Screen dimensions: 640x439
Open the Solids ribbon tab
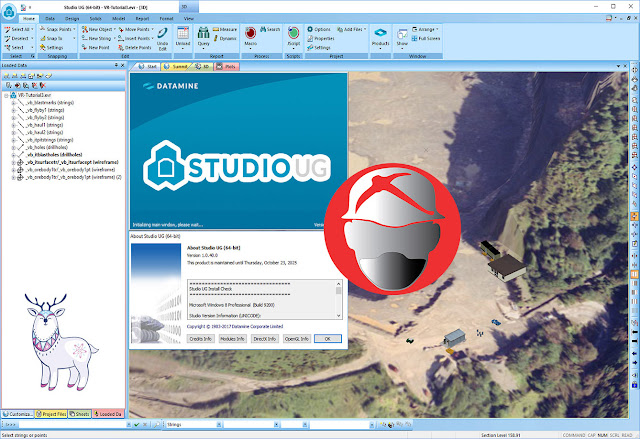click(x=96, y=19)
